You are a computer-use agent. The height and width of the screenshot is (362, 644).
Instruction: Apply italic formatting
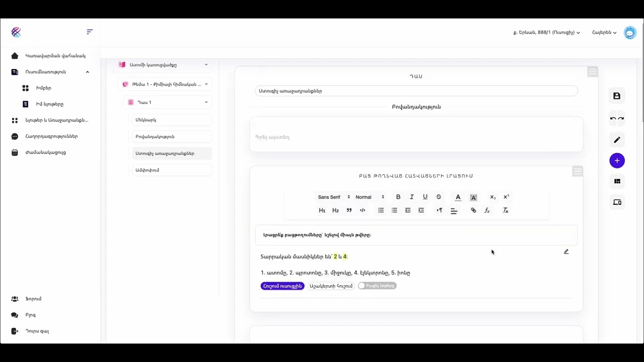coord(412,197)
